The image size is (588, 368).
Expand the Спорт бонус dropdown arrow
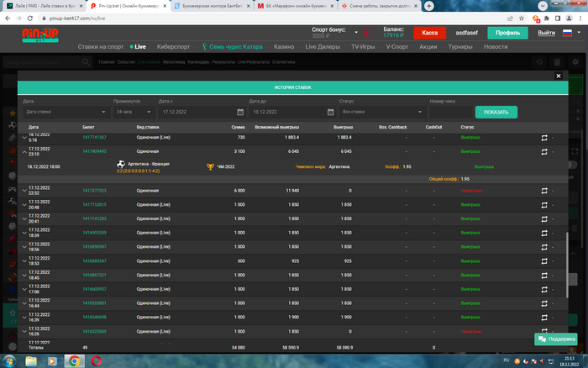(x=356, y=33)
